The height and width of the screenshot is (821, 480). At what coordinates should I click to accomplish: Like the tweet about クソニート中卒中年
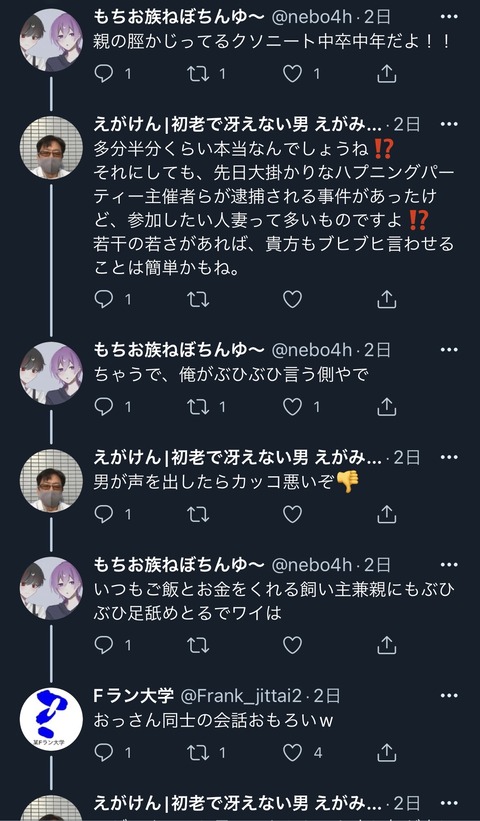[x=293, y=74]
